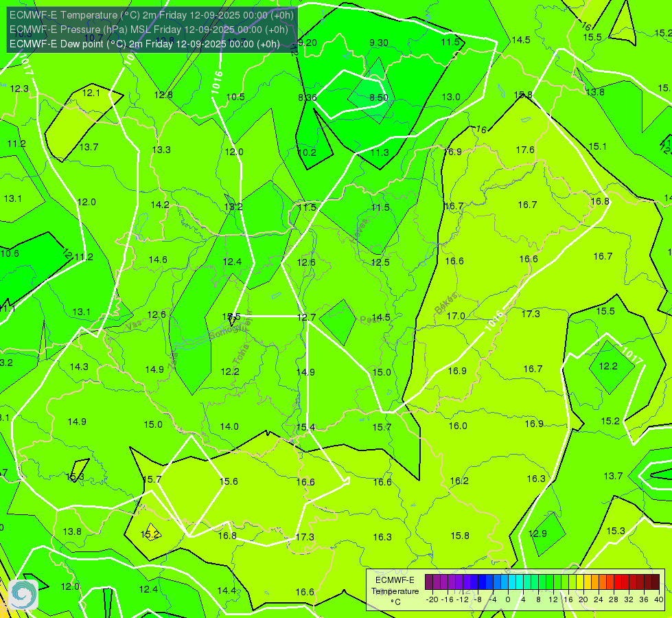This screenshot has height=618, width=672.
Task: Click the -20 tick label in legend
Action: pyautogui.click(x=432, y=599)
